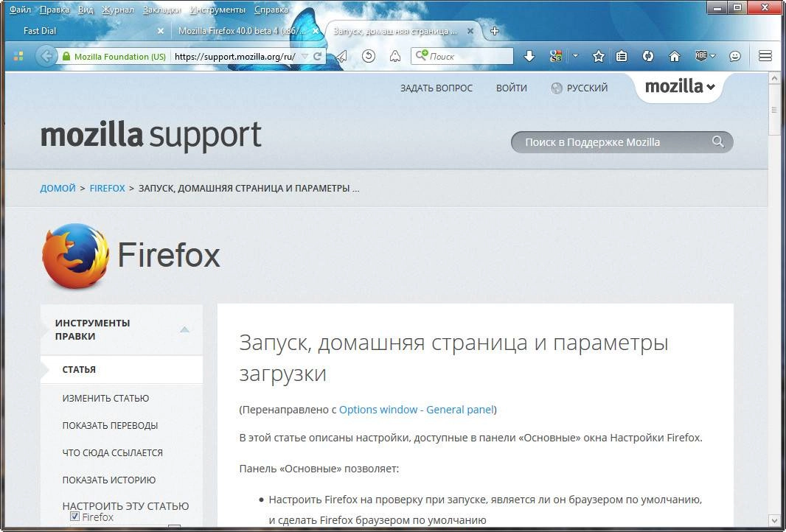
Task: Click ЧТО СЮДА ССЫЛАЕТСЯ in the sidebar
Action: coord(112,453)
